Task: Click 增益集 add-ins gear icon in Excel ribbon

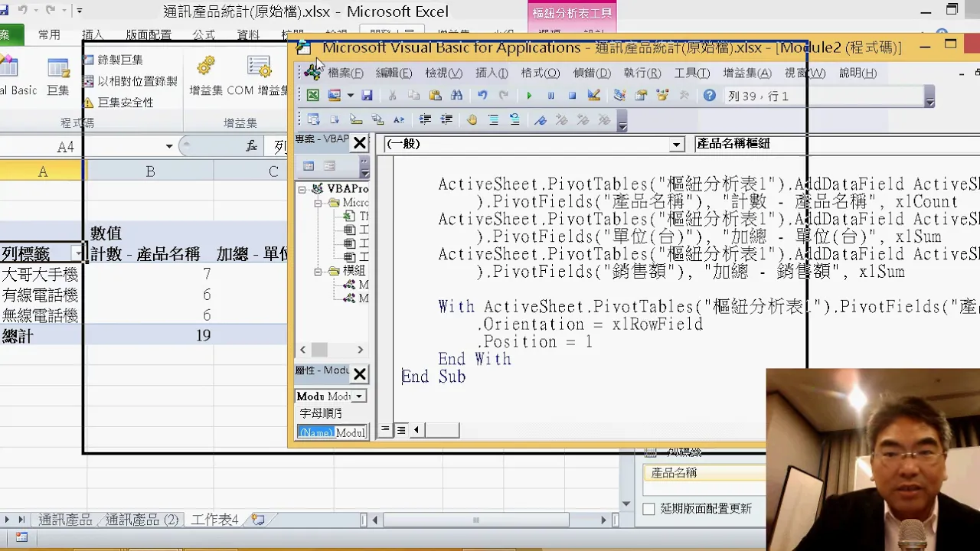Action: click(205, 75)
